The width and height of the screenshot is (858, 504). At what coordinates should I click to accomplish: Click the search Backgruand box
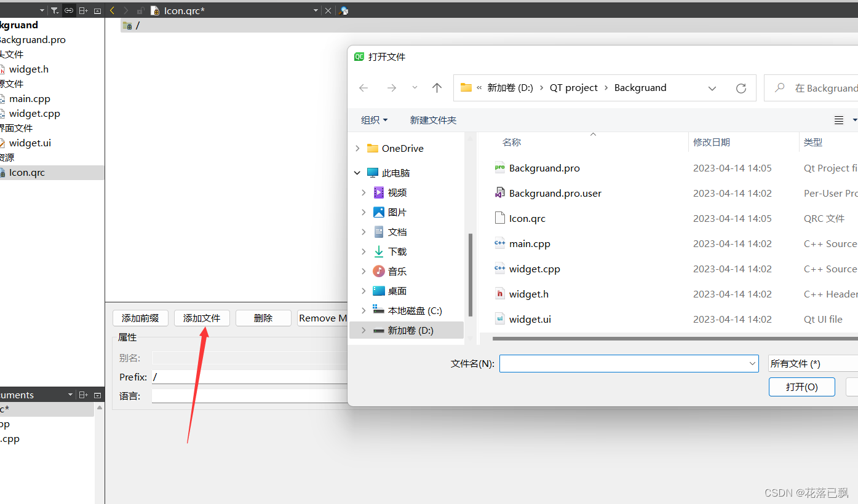point(812,88)
